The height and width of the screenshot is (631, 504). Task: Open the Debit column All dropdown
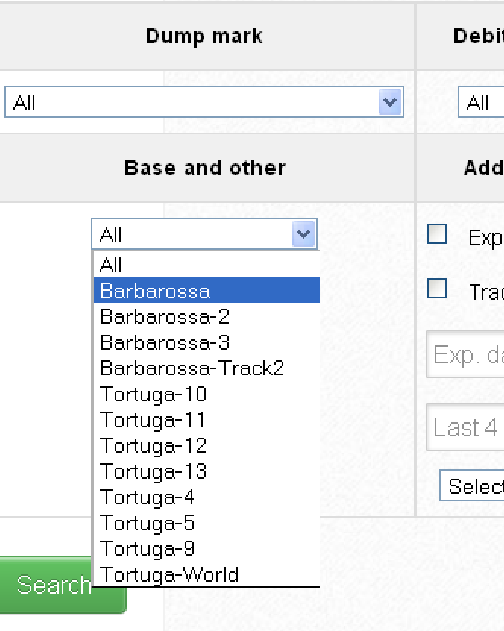click(x=481, y=102)
